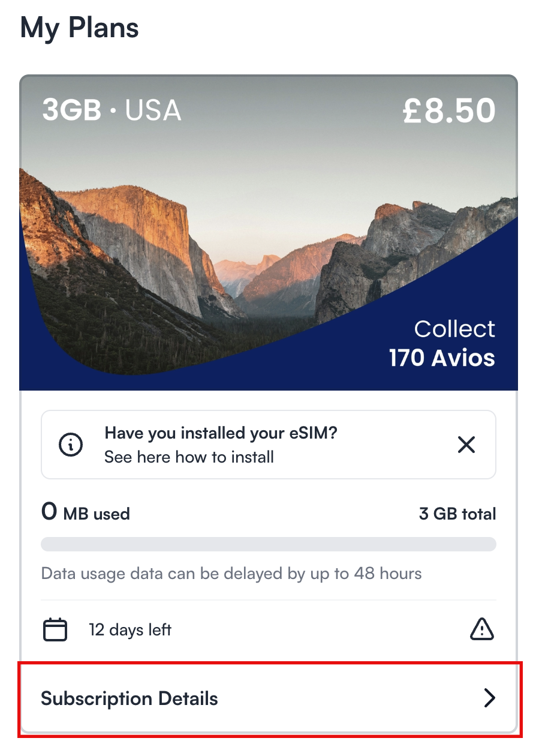Dismiss the eSIM install notice
536x756 pixels.
click(x=466, y=445)
